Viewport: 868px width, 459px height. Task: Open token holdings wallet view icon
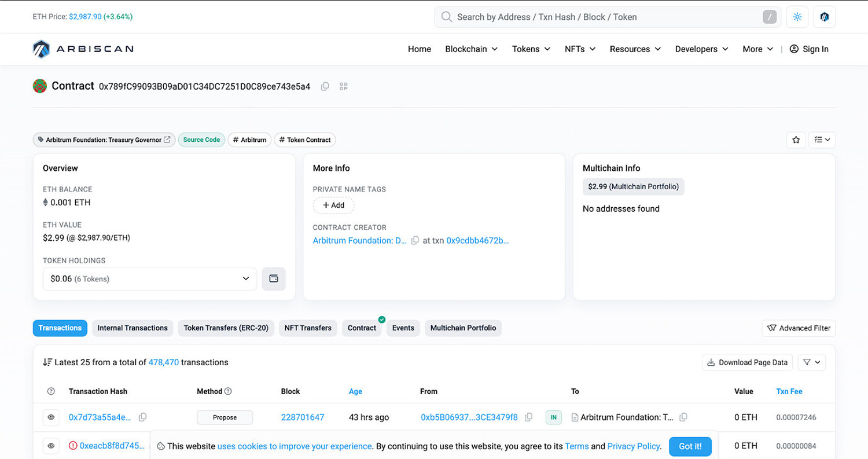(274, 279)
